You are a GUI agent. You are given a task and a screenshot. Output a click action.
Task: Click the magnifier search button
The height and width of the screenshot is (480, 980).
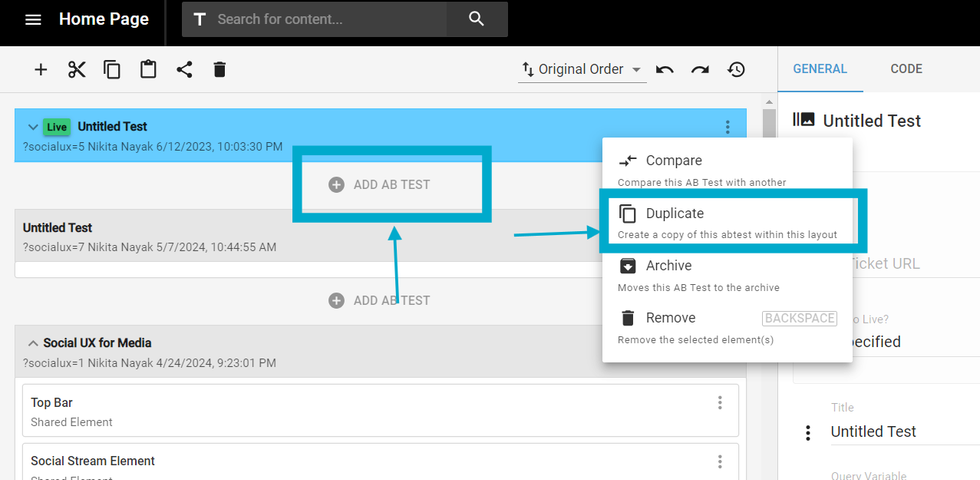tap(476, 19)
